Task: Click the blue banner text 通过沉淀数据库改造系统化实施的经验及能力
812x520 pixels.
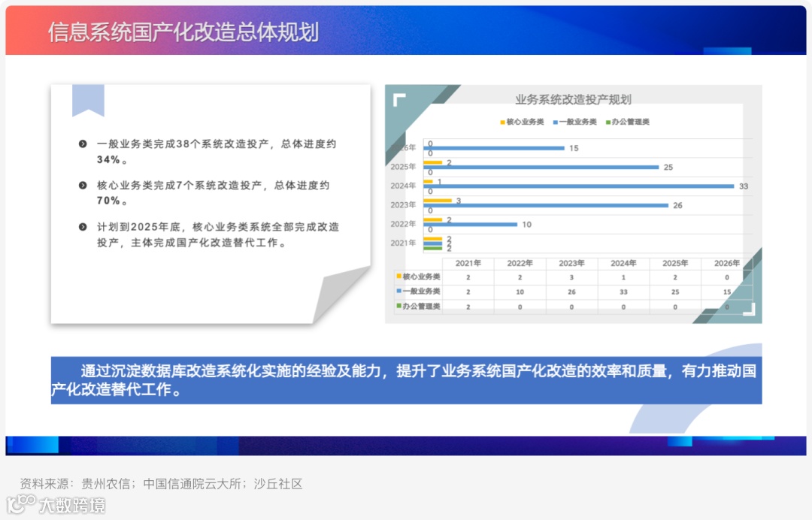Action: tap(231, 371)
